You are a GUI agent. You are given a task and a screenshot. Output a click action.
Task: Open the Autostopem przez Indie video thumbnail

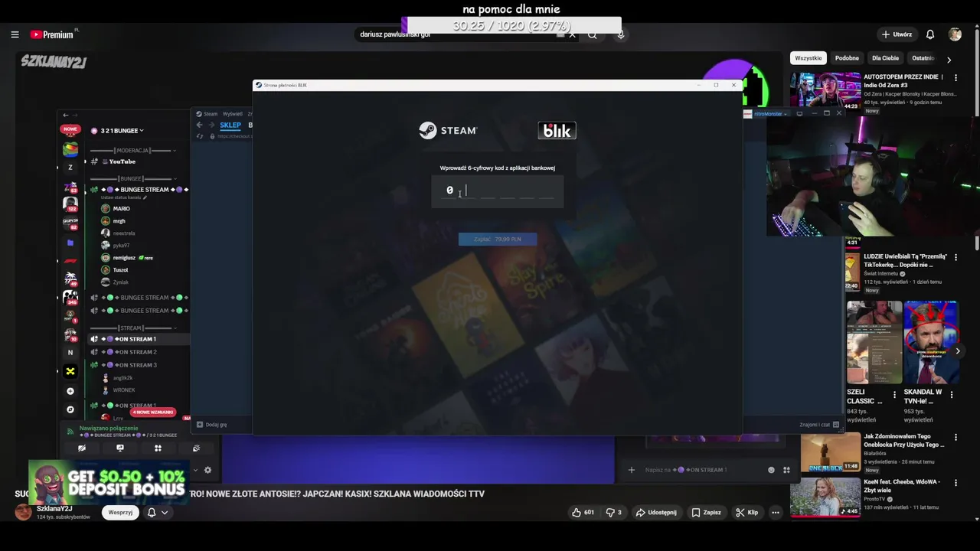coord(825,91)
